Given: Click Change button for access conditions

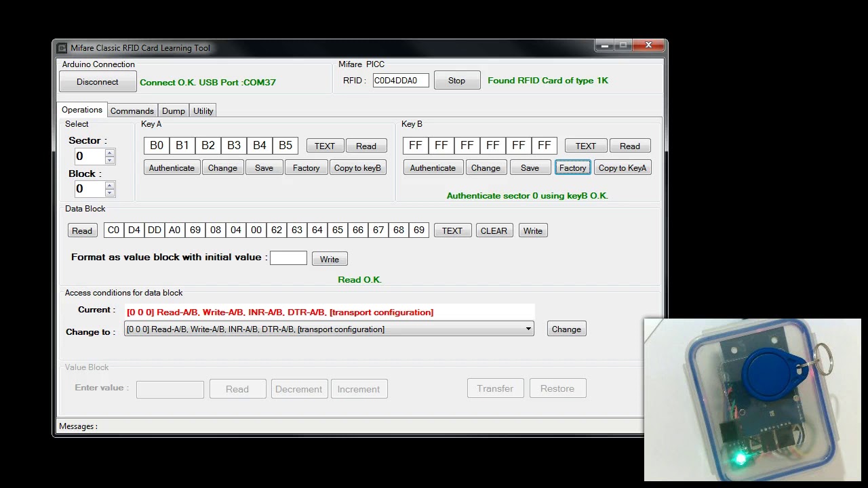Looking at the screenshot, I should (x=566, y=329).
